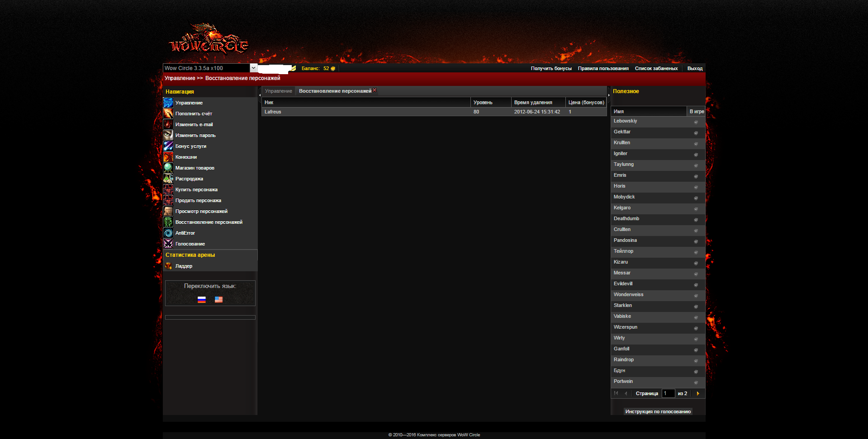
Task: Open Инструкция по голосованию link
Action: [x=658, y=411]
